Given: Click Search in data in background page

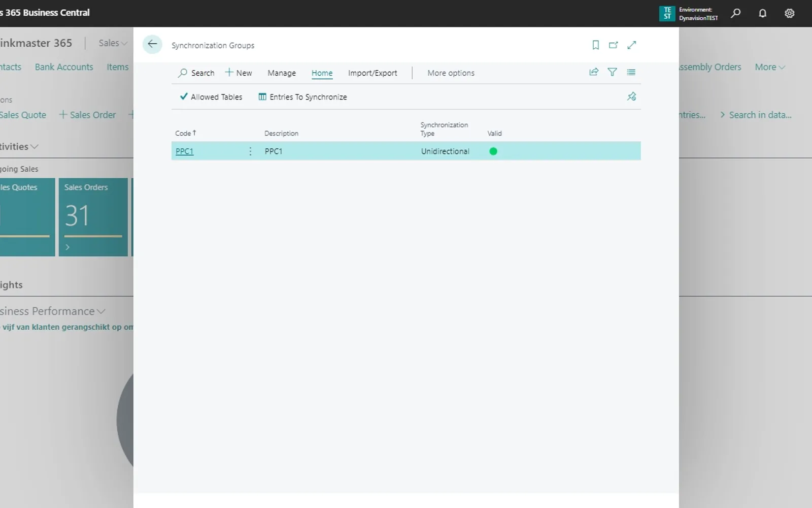Looking at the screenshot, I should click(756, 115).
